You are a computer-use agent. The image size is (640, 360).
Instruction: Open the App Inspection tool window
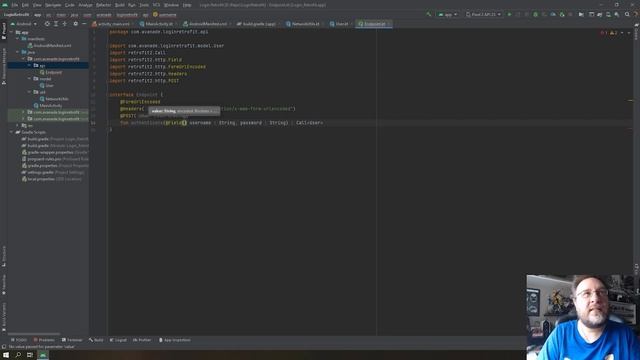point(175,340)
